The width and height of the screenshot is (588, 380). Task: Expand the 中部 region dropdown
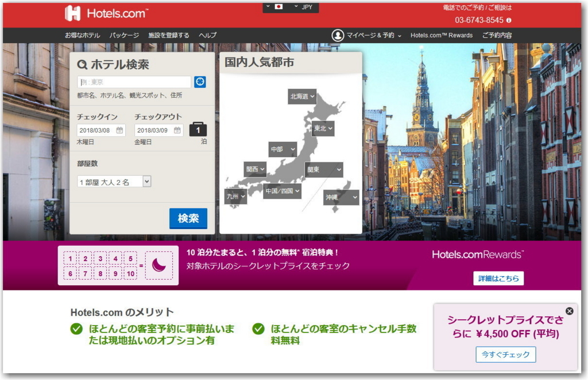coord(283,149)
